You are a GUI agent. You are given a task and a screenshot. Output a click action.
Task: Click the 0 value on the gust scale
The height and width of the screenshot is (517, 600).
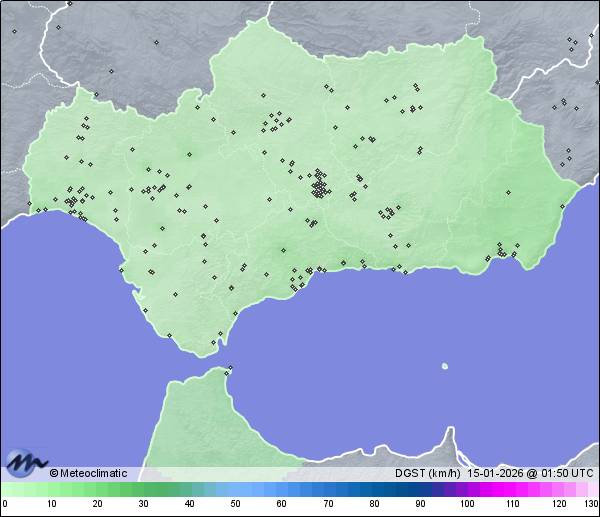click(x=4, y=504)
